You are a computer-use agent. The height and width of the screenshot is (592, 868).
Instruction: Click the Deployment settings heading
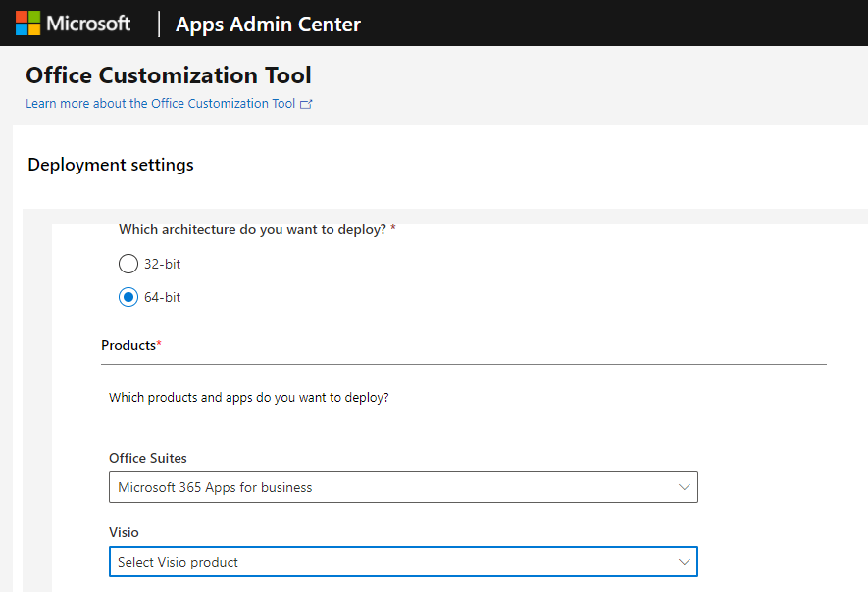click(111, 165)
